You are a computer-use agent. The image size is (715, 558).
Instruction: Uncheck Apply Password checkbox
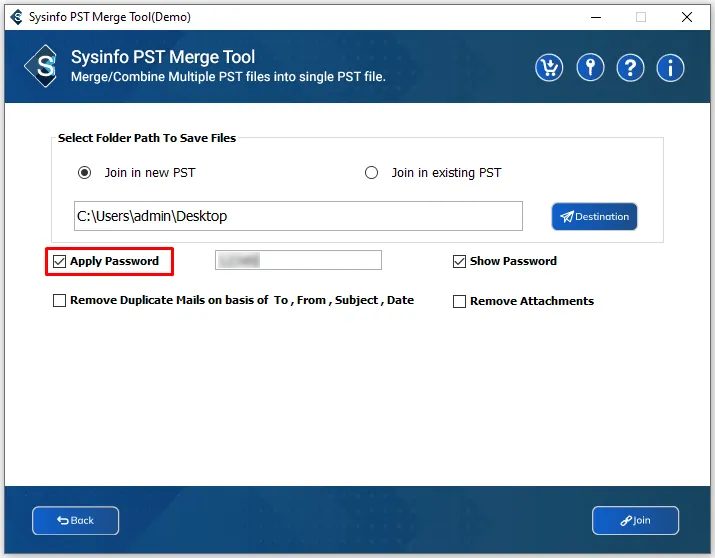tap(59, 261)
